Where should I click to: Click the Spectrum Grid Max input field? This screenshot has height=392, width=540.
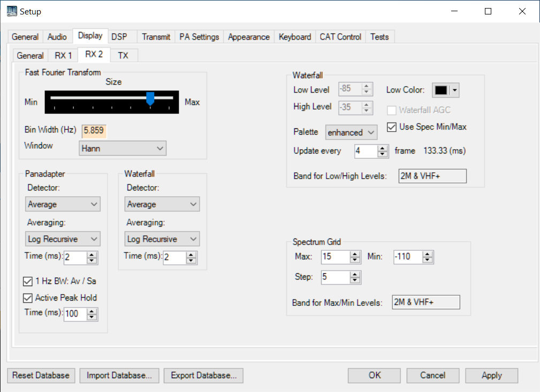tap(335, 257)
